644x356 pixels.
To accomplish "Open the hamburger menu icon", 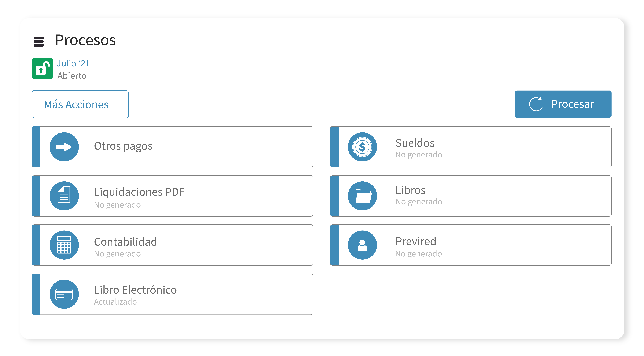I will (x=39, y=41).
